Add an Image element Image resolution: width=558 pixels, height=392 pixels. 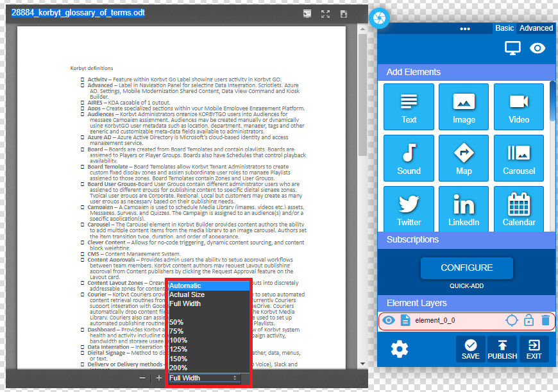click(x=464, y=107)
